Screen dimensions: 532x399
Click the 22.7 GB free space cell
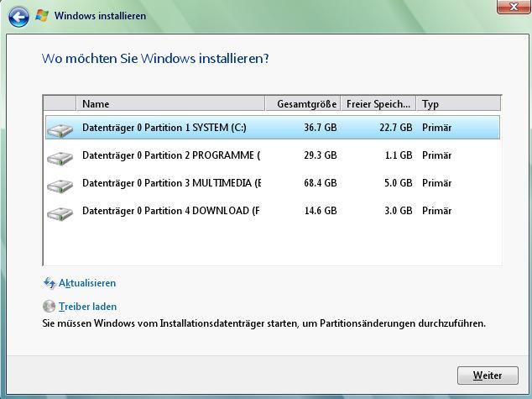[396, 128]
